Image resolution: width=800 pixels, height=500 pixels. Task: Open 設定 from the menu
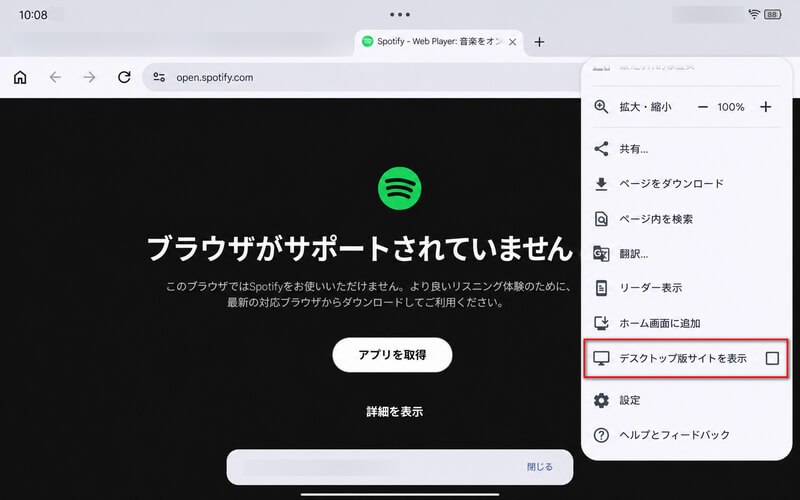(687, 401)
